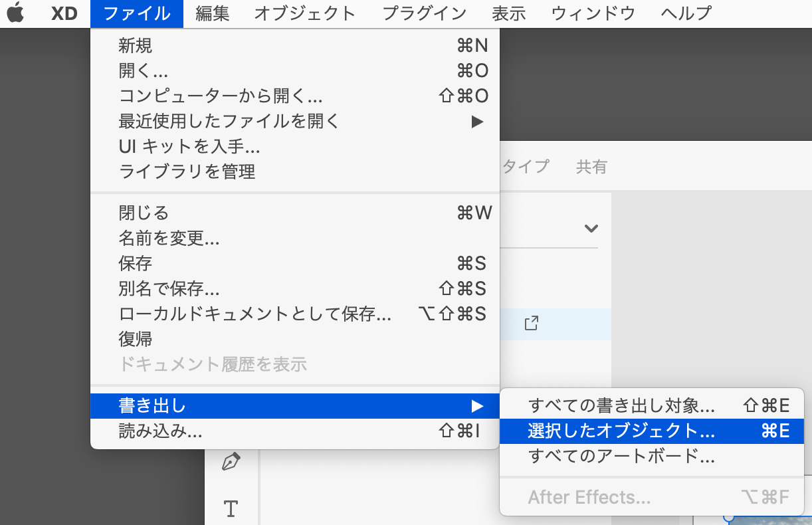Choose 読み込み... menu entry

[294, 431]
